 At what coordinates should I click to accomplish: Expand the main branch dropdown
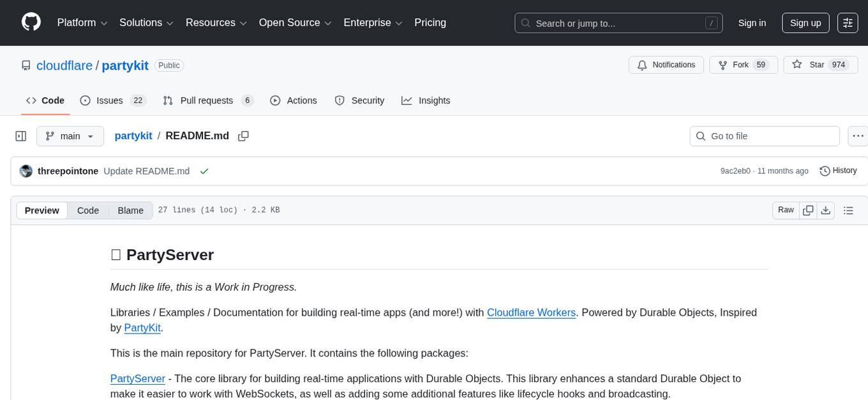click(70, 136)
